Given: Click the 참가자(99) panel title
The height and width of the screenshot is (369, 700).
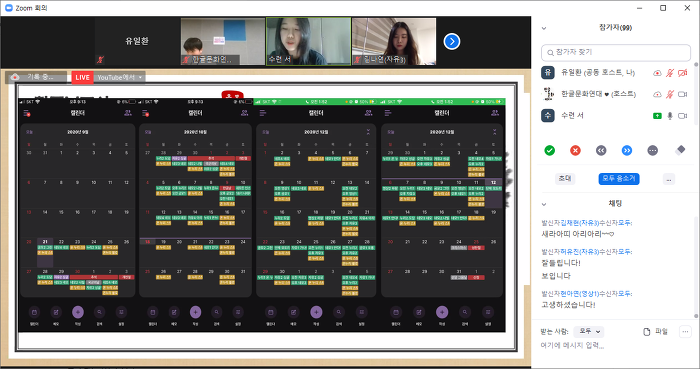Looking at the screenshot, I should click(x=615, y=28).
